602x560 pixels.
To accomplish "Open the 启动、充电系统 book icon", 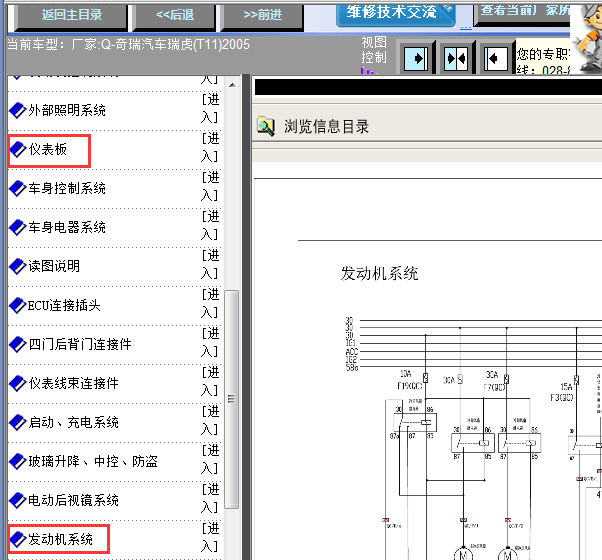I will point(17,423).
